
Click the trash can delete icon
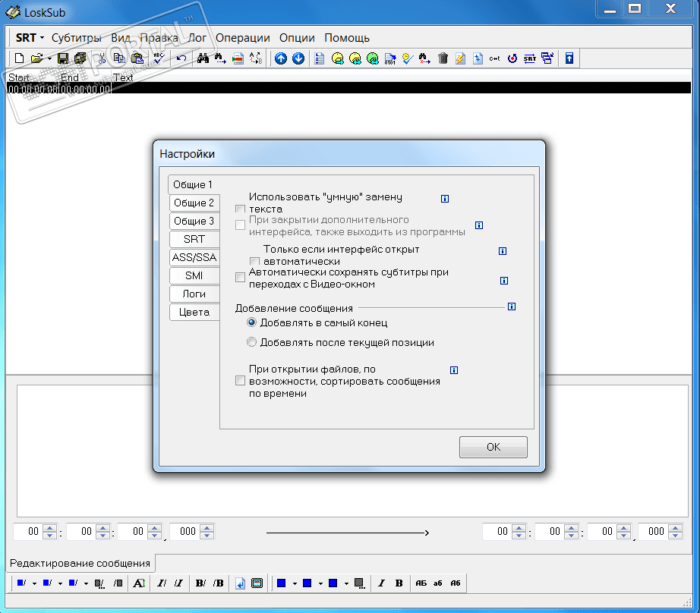(x=443, y=58)
